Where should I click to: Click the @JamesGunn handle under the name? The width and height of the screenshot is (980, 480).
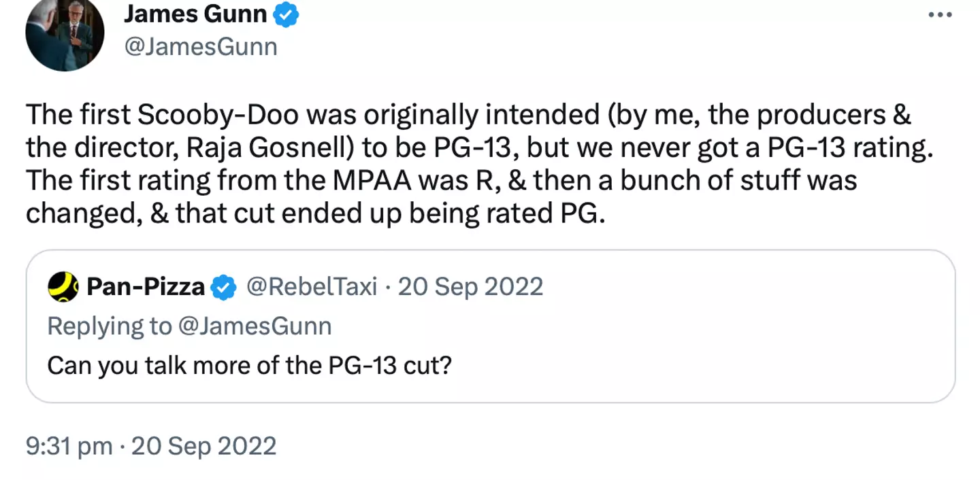[x=201, y=46]
